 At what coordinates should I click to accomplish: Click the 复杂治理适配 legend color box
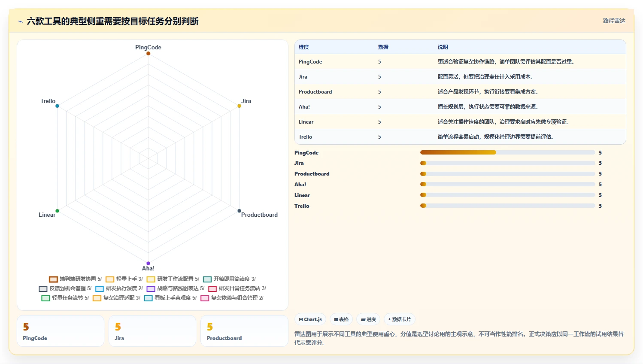97,298
